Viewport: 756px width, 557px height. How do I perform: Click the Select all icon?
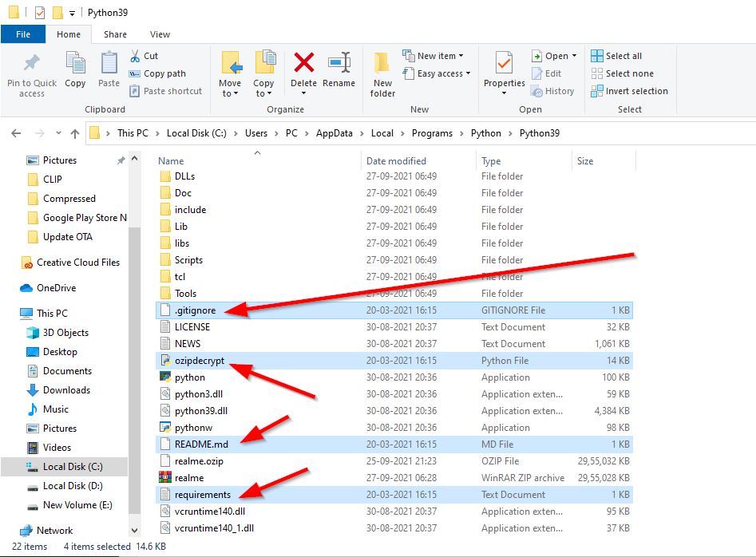click(x=597, y=56)
